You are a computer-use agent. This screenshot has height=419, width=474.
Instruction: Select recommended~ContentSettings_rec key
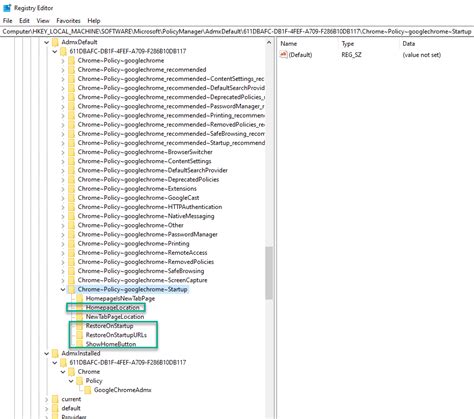[x=171, y=79]
